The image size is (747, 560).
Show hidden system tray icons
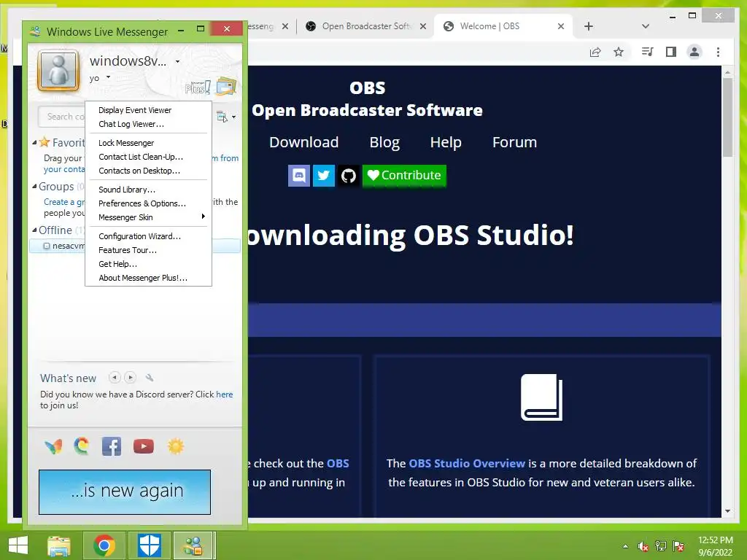tap(625, 546)
